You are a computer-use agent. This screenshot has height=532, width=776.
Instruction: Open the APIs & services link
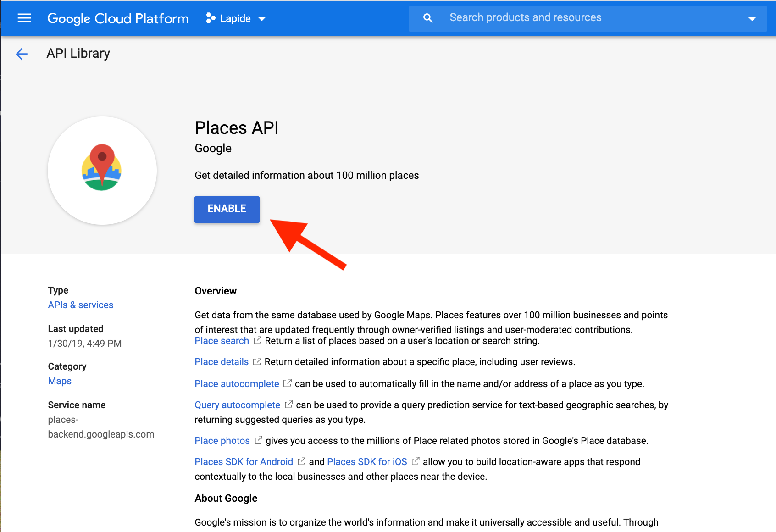[x=80, y=305]
